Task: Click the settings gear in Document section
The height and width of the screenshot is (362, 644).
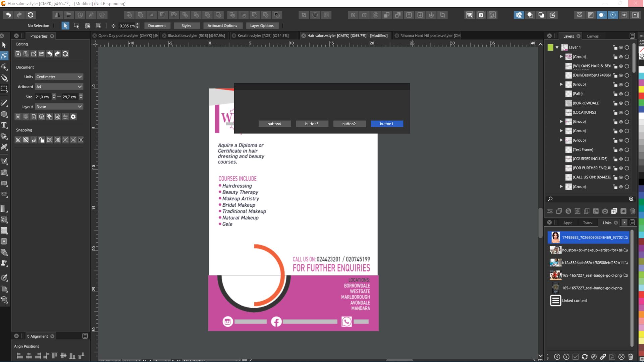Action: tap(73, 117)
